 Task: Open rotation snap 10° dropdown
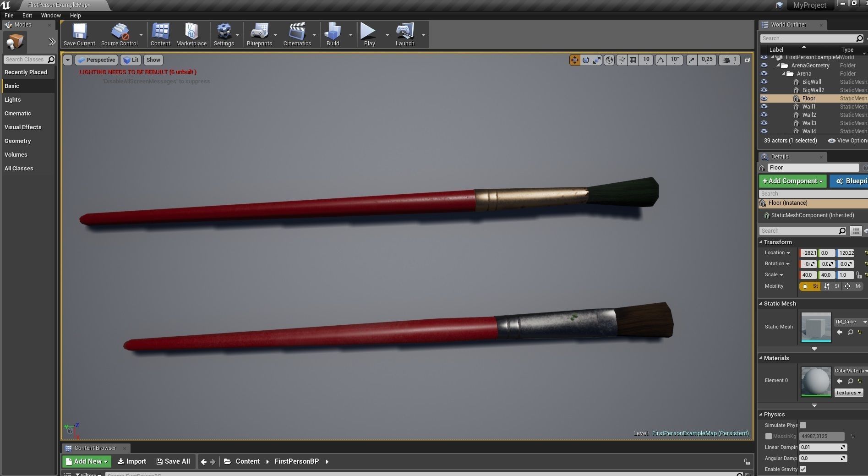(675, 60)
